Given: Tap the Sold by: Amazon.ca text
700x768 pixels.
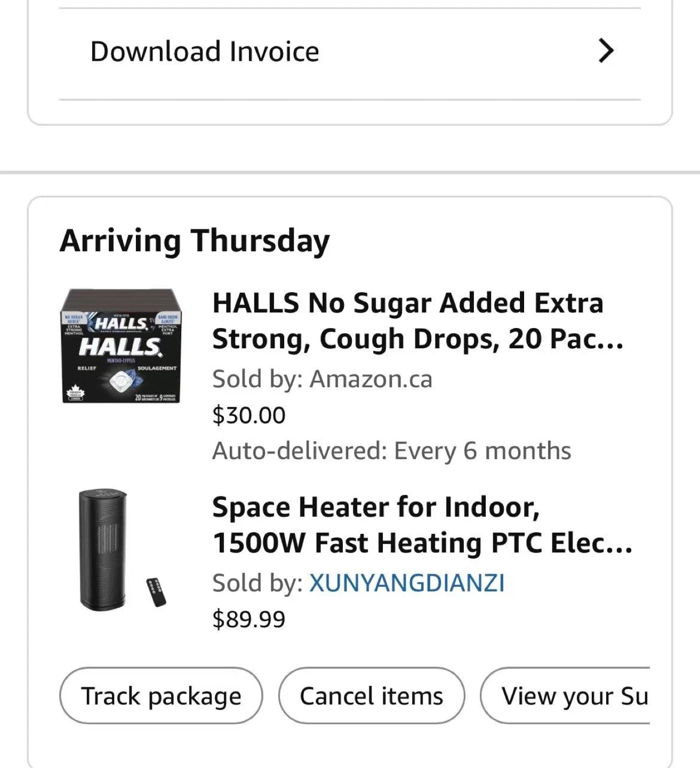Looking at the screenshot, I should [322, 379].
